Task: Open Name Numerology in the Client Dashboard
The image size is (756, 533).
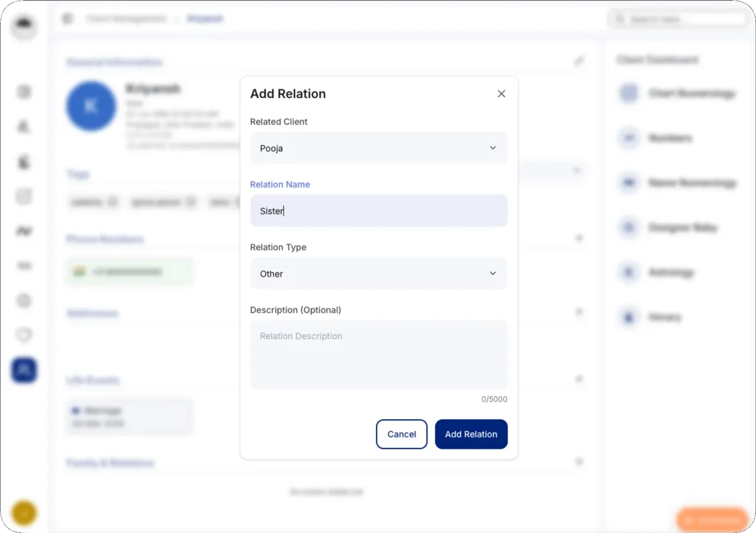Action: 678,183
